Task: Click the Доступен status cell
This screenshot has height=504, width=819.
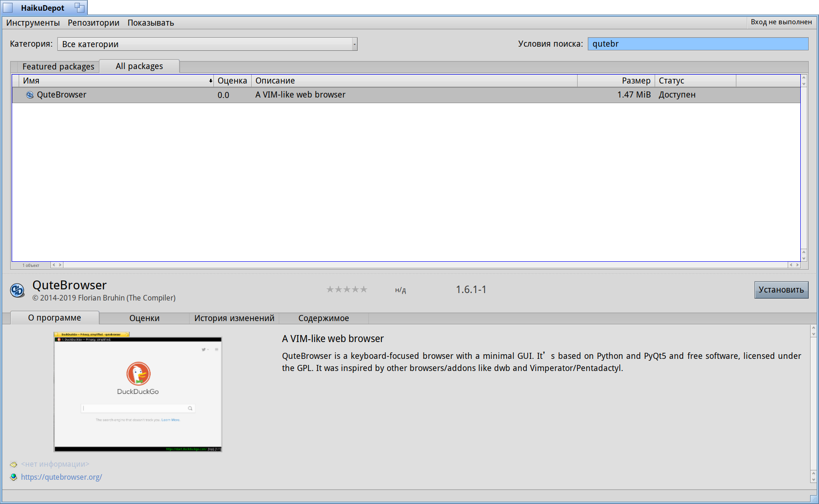Action: tap(677, 95)
